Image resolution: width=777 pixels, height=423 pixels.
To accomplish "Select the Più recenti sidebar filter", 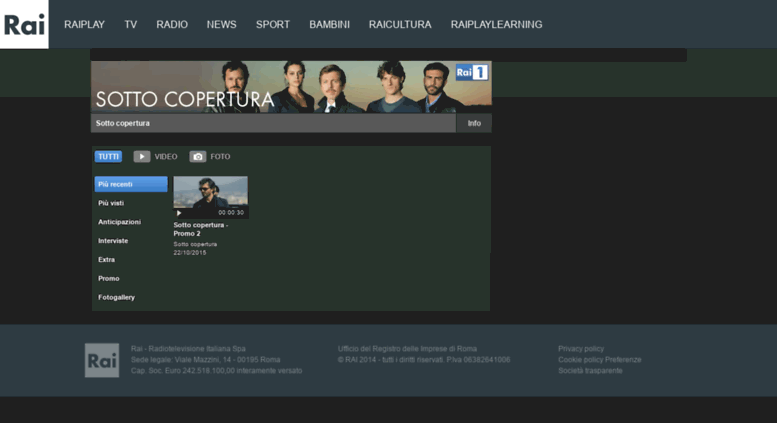I will pyautogui.click(x=131, y=184).
